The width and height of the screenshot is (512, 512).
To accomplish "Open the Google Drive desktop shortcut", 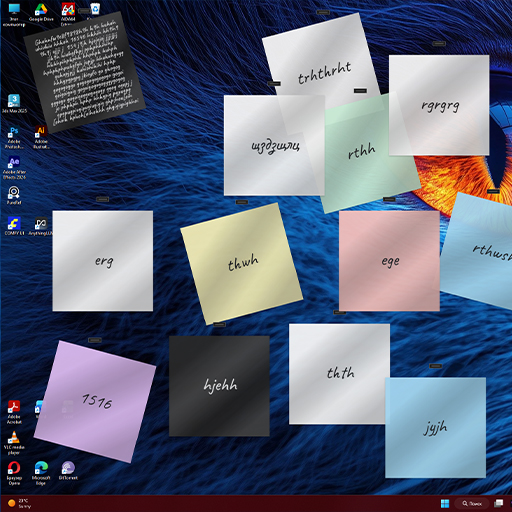I will pos(41,12).
